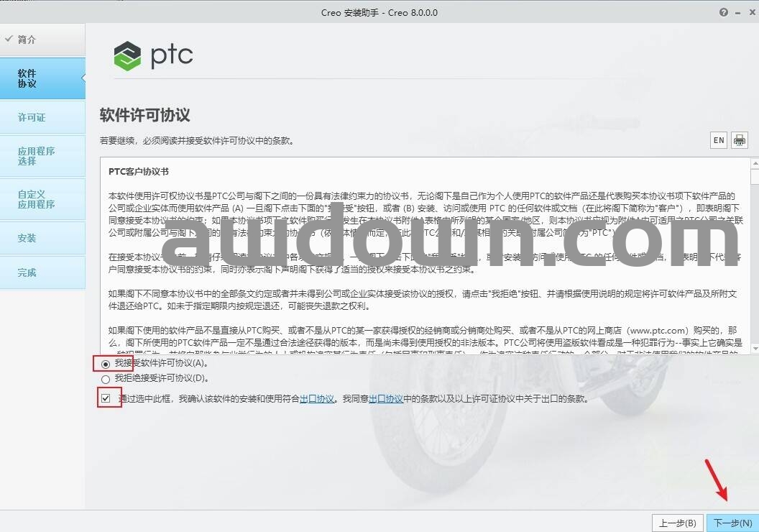Select the 自定义应用程序 sidebar step

coord(37,199)
